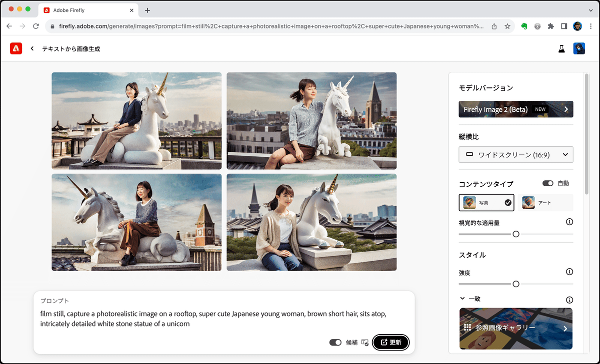Screen dimensions: 600x364
Task: Open the image of woman in beige cardigan and jeans
Action: pyautogui.click(x=311, y=222)
